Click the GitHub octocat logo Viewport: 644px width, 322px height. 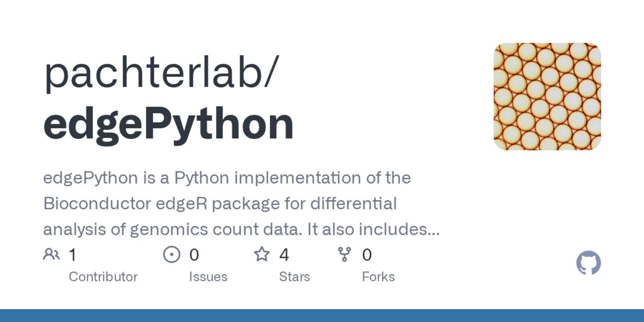588,263
